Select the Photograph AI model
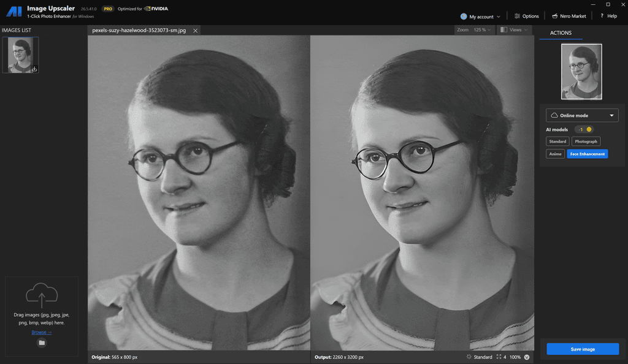628x364 pixels. (x=586, y=141)
